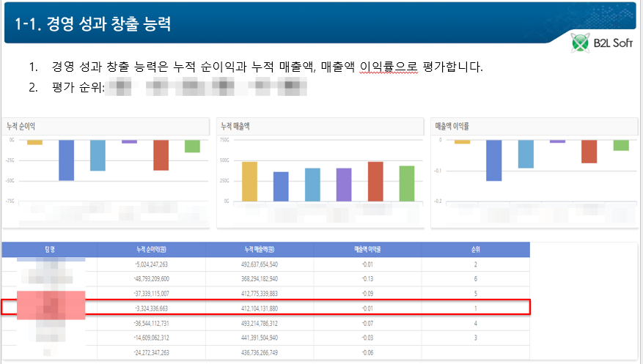Click the pink highlighted team name cell
This screenshot has height=364, width=643.
pyautogui.click(x=48, y=305)
